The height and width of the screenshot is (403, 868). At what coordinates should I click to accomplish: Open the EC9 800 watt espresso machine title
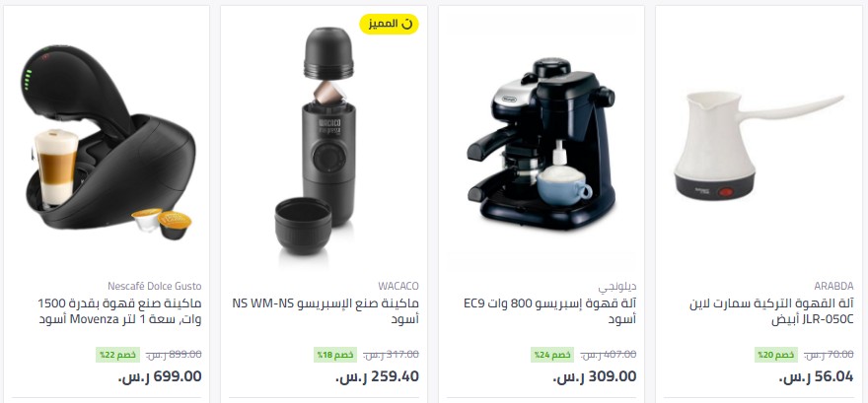pyautogui.click(x=550, y=311)
